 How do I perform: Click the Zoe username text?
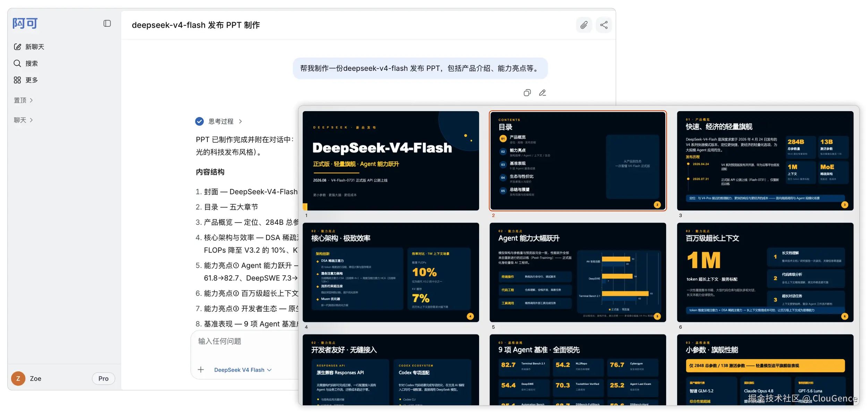pos(35,379)
